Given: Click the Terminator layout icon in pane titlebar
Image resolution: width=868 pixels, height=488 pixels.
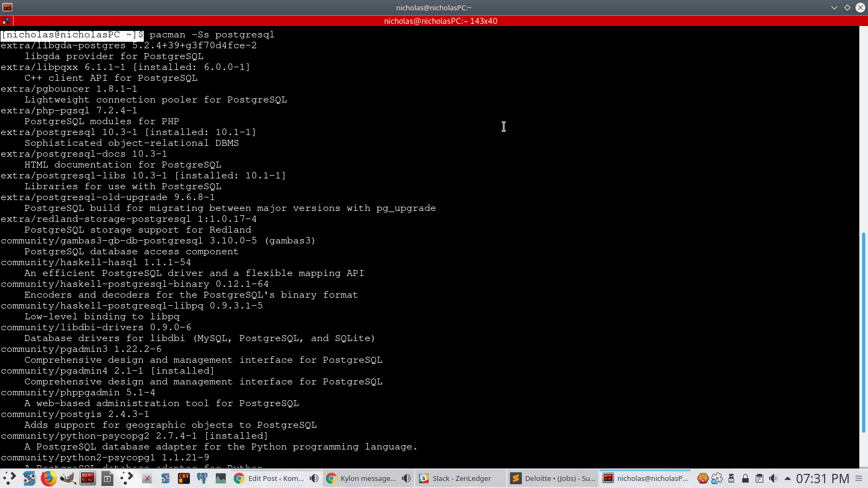Looking at the screenshot, I should (6, 21).
